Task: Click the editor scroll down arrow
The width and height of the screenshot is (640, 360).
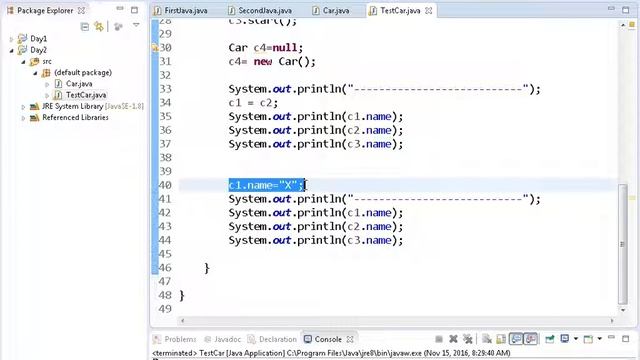Action: (x=622, y=310)
